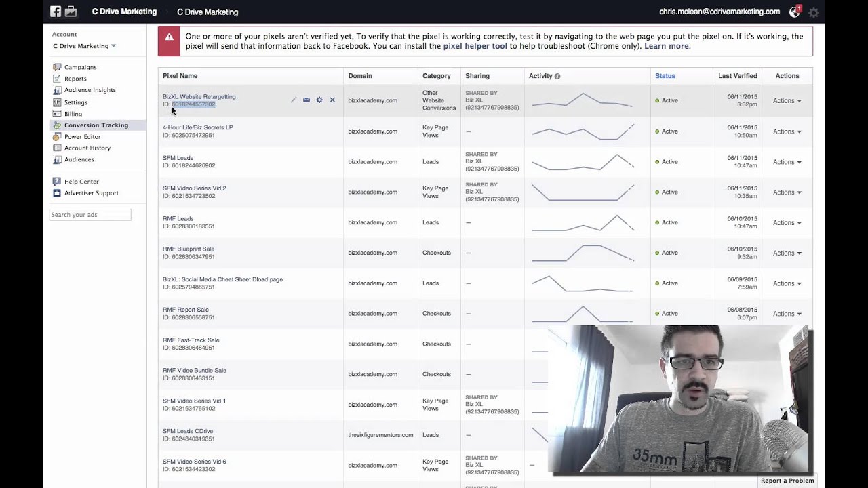This screenshot has height=488, width=868.
Task: Click Active status for RMF Report Sale
Action: click(667, 314)
